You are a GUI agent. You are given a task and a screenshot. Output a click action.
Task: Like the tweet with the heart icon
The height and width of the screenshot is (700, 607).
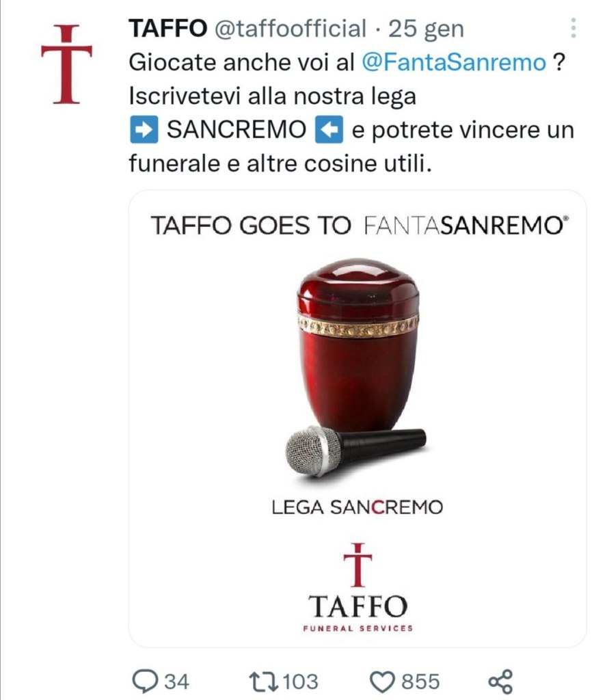pos(383,682)
